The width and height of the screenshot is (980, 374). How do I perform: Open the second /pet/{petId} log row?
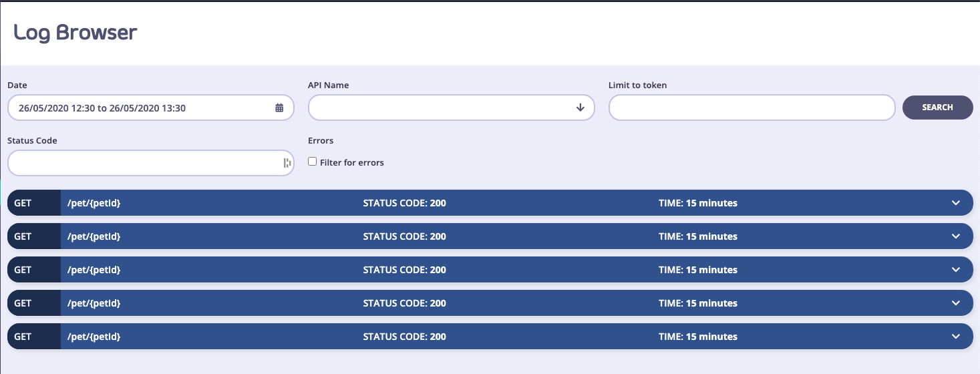pos(94,236)
